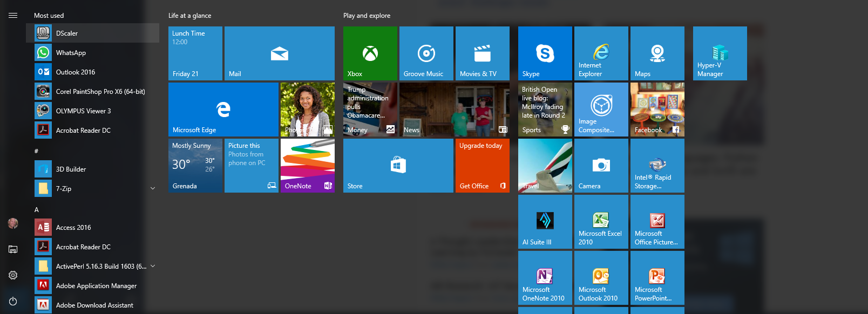Open Adobe Download Assistant
The height and width of the screenshot is (314, 868).
pyautogui.click(x=92, y=305)
